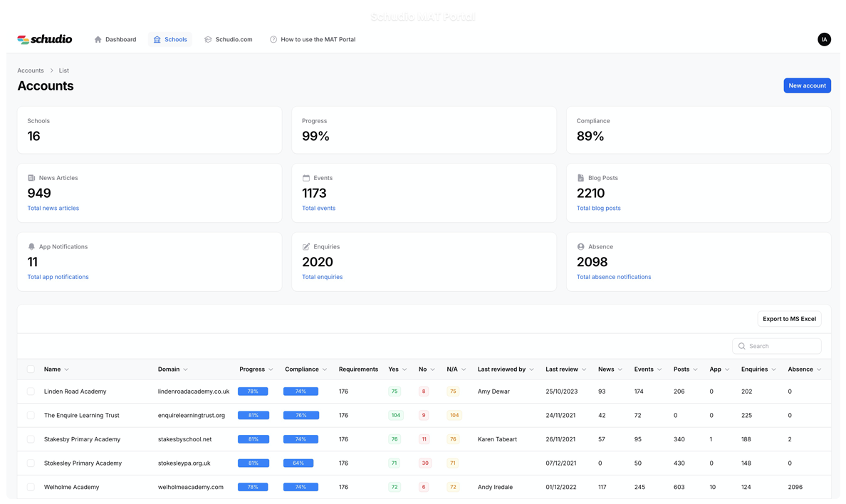
Task: Click the News Articles newspaper icon
Action: (x=31, y=178)
